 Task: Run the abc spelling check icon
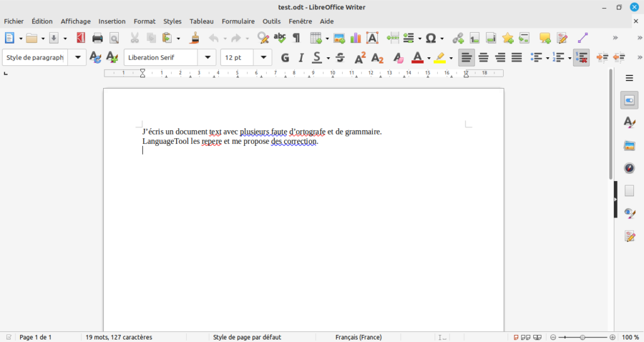click(280, 38)
